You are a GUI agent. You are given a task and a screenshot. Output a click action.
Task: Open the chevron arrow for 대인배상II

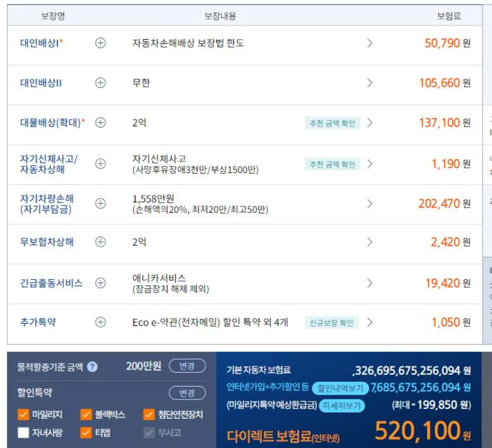[370, 83]
